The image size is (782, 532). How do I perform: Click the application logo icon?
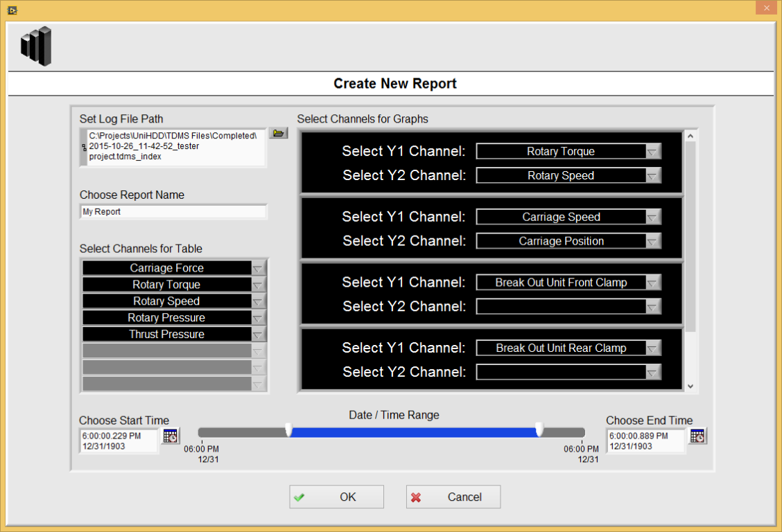(x=36, y=46)
